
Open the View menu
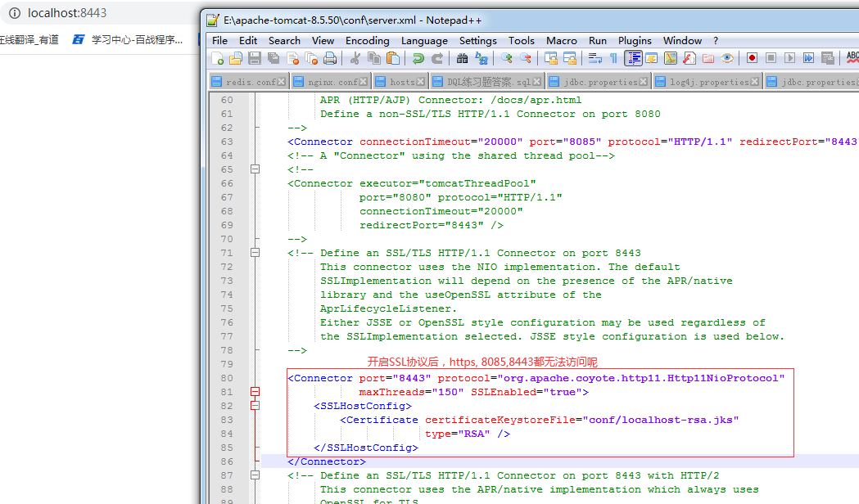323,40
